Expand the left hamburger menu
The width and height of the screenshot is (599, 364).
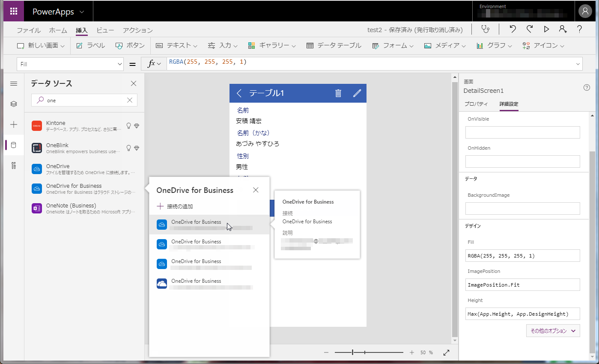coord(14,83)
